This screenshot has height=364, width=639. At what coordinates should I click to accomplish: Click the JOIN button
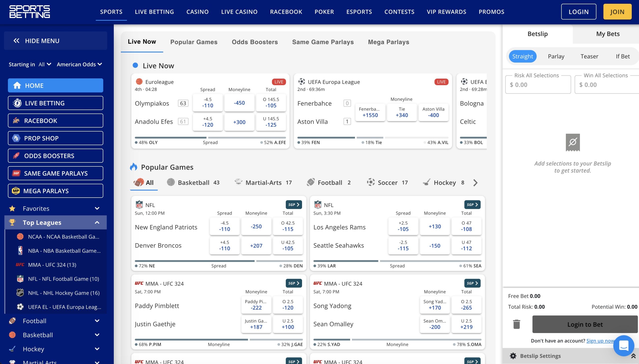(617, 11)
